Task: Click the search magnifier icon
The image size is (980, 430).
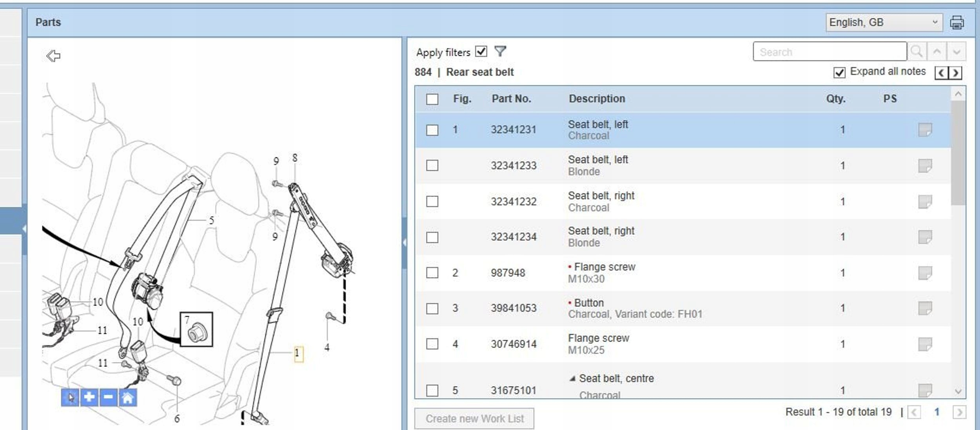Action: pyautogui.click(x=916, y=51)
